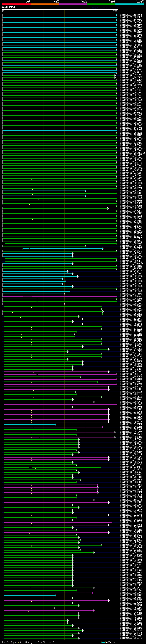Select label UniRef100_B7GQG0

pyautogui.click(x=131, y=326)
